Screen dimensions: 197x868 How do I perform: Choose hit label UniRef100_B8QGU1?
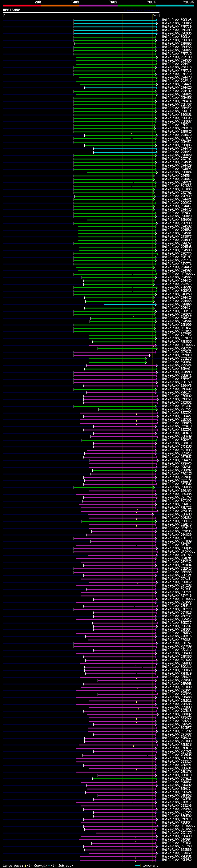[176, 115]
